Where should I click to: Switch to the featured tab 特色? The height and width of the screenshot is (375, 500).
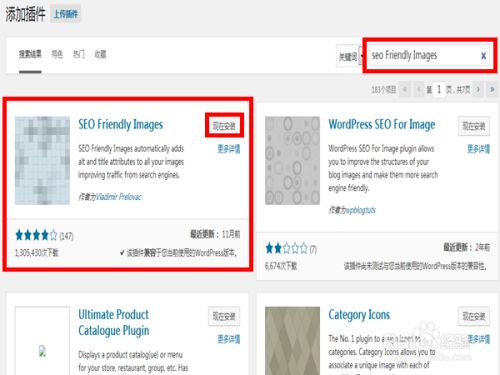coord(57,54)
